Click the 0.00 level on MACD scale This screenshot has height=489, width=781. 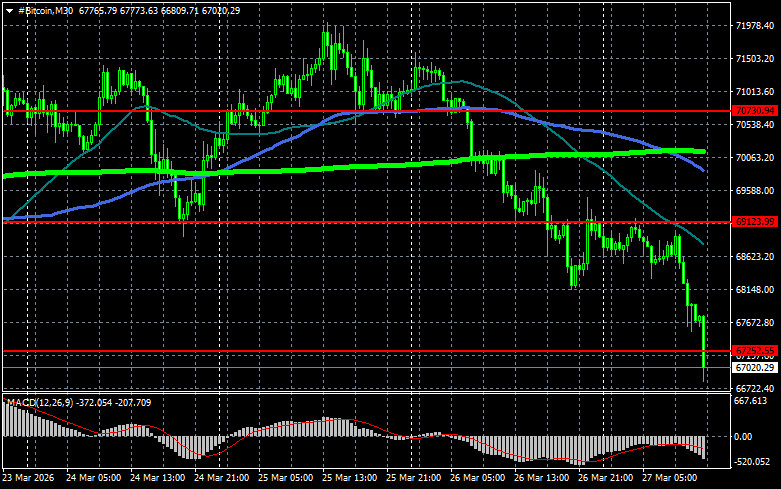745,437
